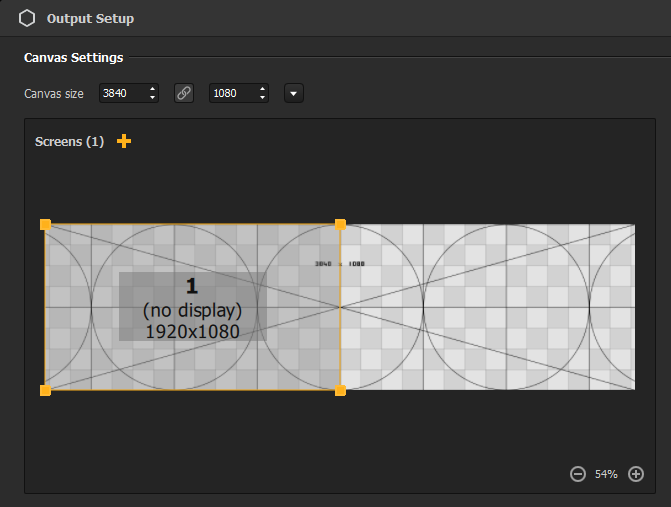This screenshot has height=507, width=671.
Task: Click the 54% zoom level value
Action: tap(606, 473)
